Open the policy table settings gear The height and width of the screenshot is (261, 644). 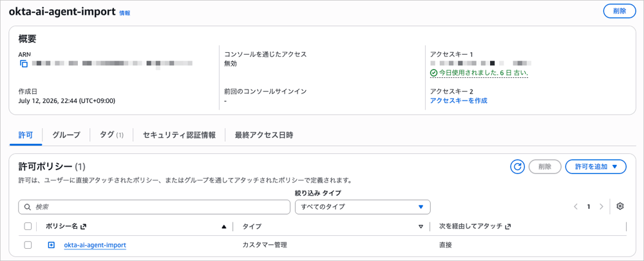(620, 206)
